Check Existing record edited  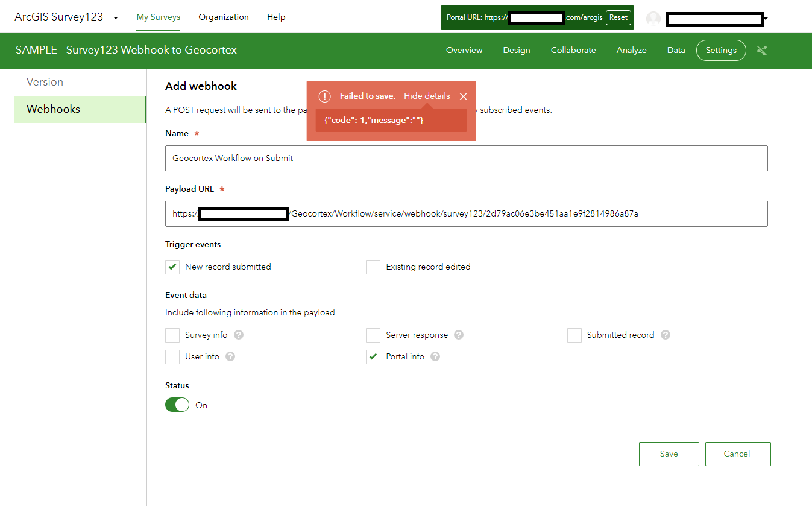[373, 267]
